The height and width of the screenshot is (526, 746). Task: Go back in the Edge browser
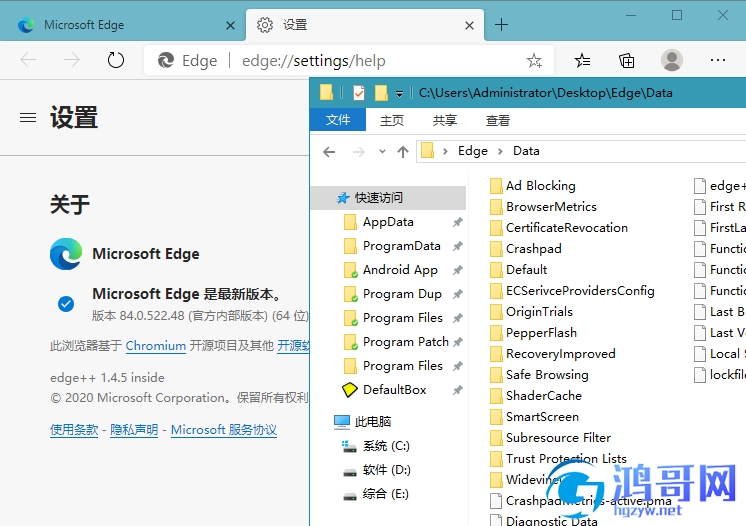(x=29, y=60)
